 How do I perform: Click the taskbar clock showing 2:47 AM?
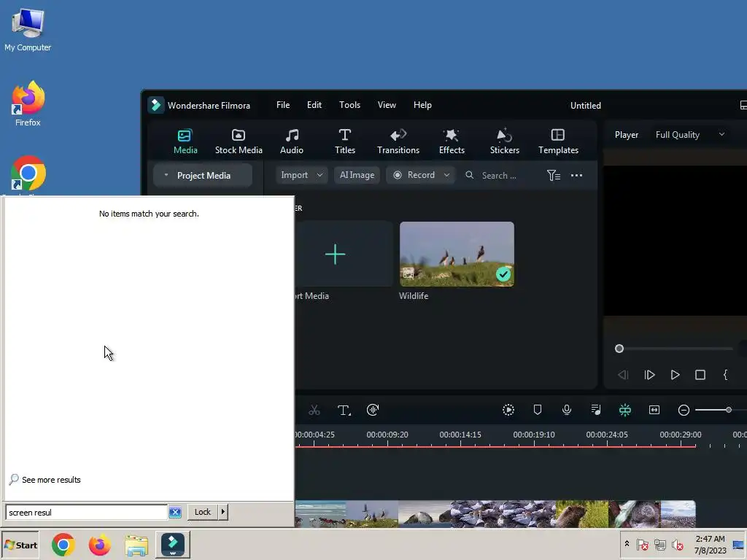point(710,545)
